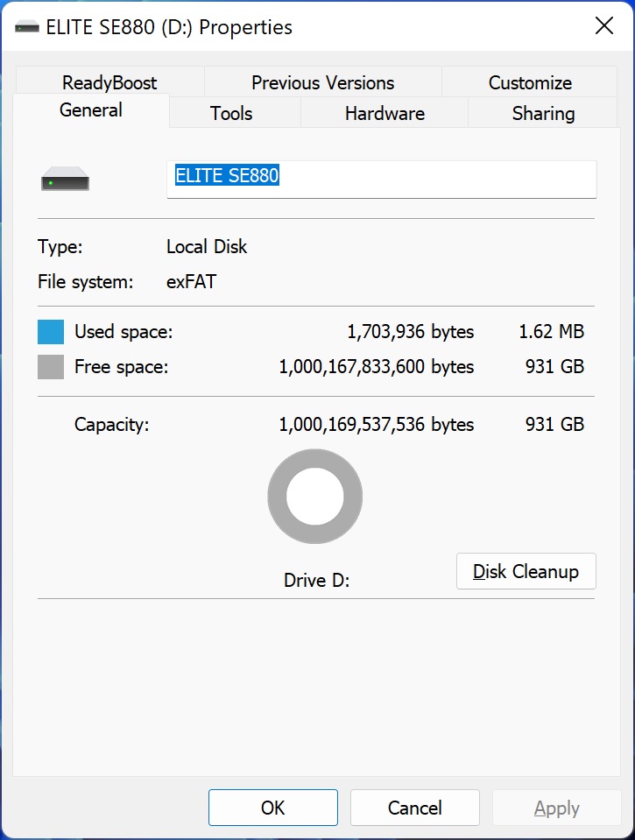Go to the Sharing tab
Viewport: 635px width, 840px height.
543,113
